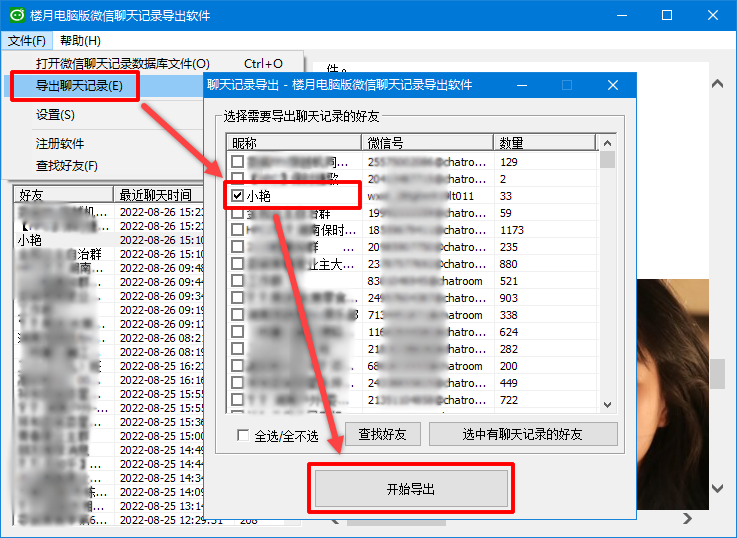Check the box on row with count 880
This screenshot has height=538, width=737.
pyautogui.click(x=237, y=264)
